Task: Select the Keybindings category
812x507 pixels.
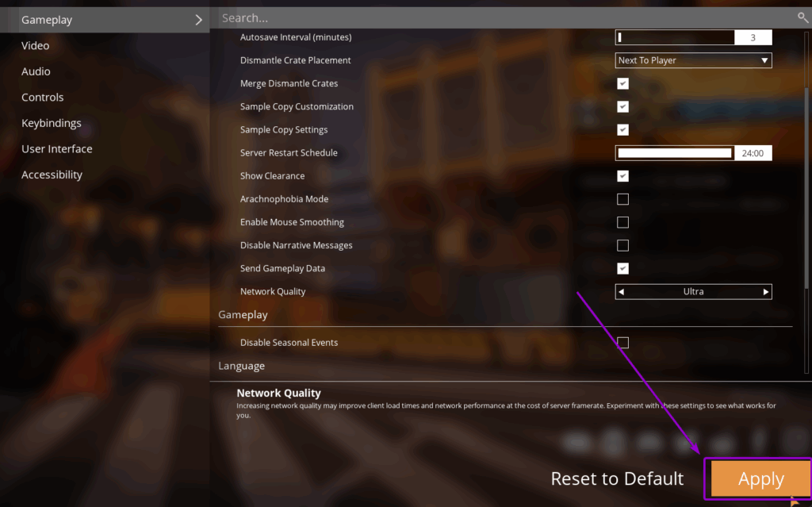Action: coord(51,123)
